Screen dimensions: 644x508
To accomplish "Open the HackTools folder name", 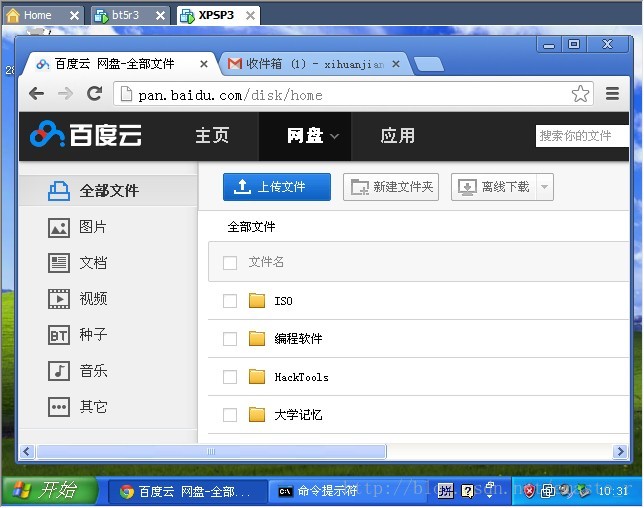I will (301, 377).
